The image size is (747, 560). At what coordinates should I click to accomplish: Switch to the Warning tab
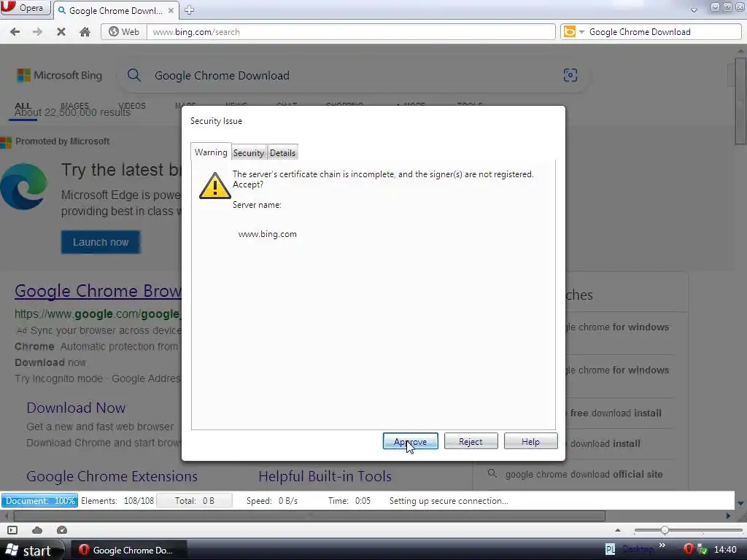211,152
